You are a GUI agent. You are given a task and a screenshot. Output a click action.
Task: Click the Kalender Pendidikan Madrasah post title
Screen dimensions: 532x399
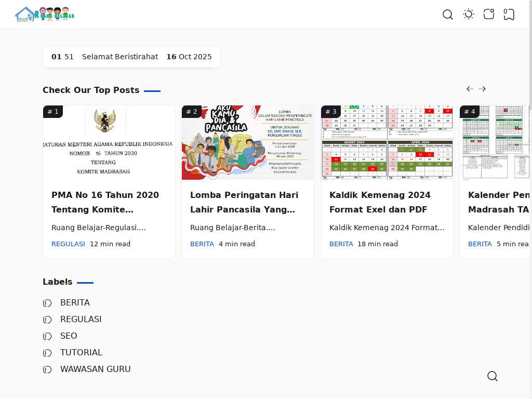coord(499,202)
